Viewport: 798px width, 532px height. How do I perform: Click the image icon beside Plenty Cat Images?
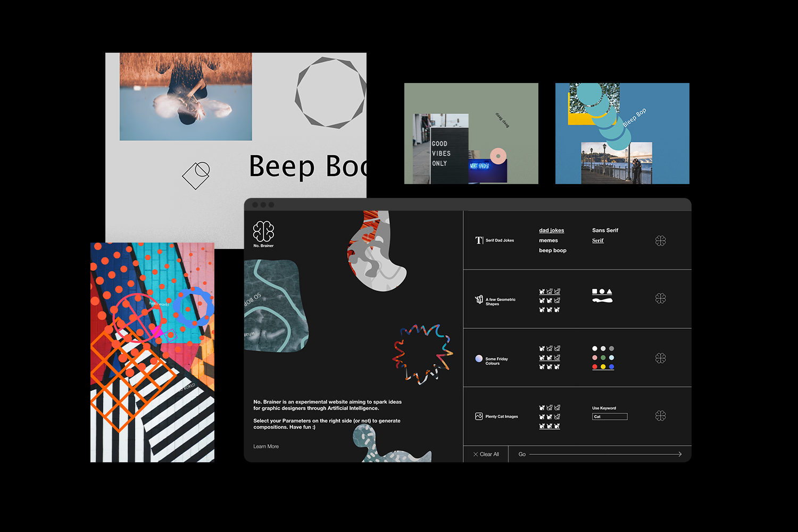point(479,416)
